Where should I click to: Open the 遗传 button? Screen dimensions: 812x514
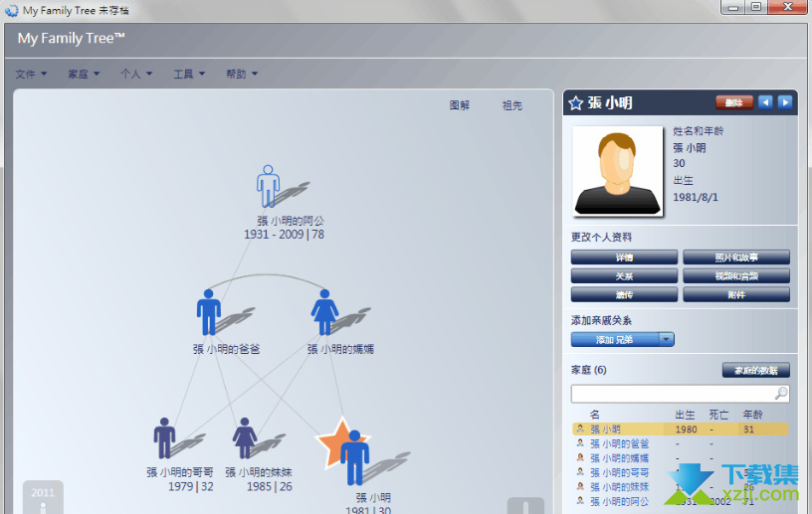coord(624,294)
